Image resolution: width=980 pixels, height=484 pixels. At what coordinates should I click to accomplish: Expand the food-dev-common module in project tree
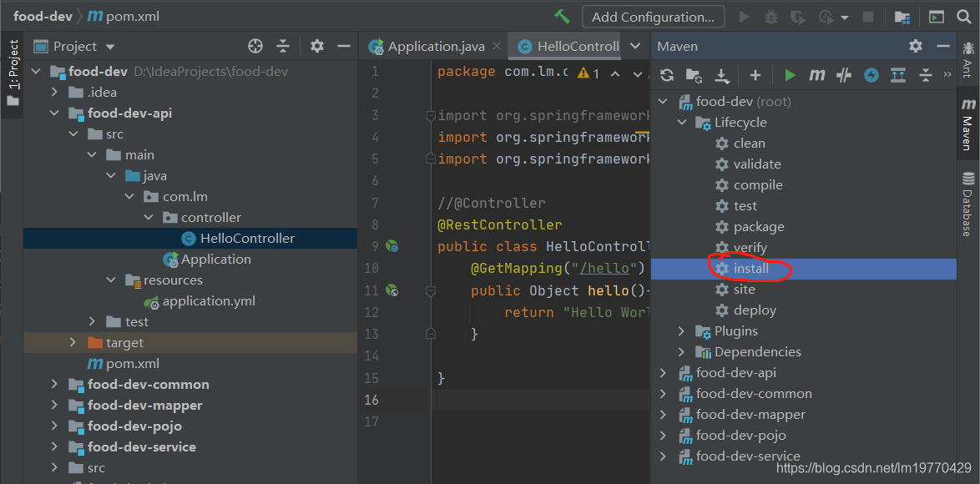pos(55,384)
